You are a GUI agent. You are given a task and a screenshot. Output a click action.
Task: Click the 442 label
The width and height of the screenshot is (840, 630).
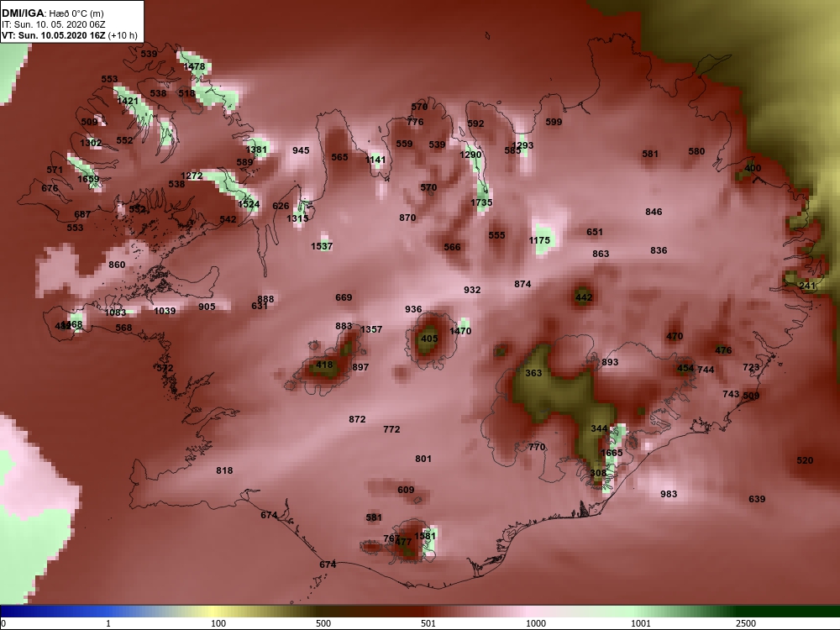pyautogui.click(x=584, y=298)
